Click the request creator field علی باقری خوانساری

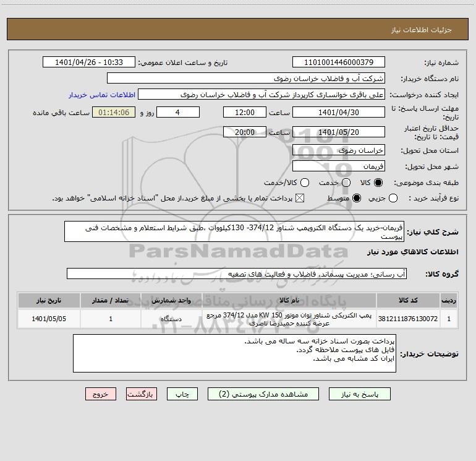click(x=261, y=94)
